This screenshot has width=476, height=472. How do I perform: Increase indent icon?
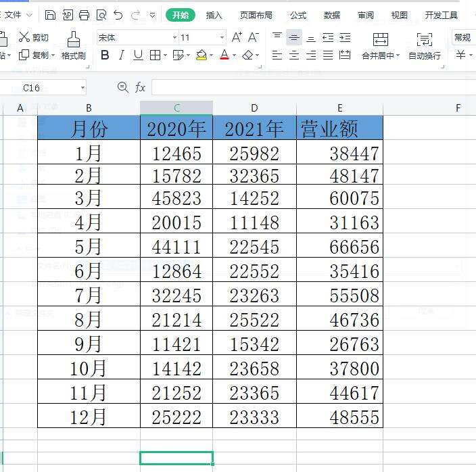tap(345, 38)
